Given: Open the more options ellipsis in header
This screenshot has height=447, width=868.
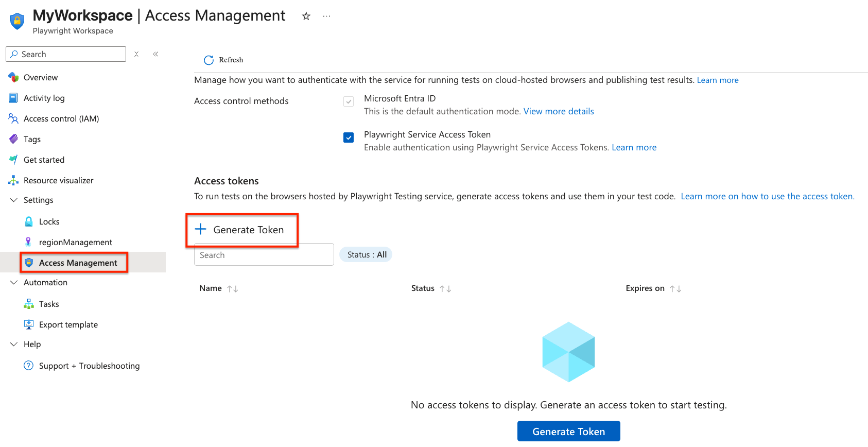Looking at the screenshot, I should pyautogui.click(x=326, y=16).
